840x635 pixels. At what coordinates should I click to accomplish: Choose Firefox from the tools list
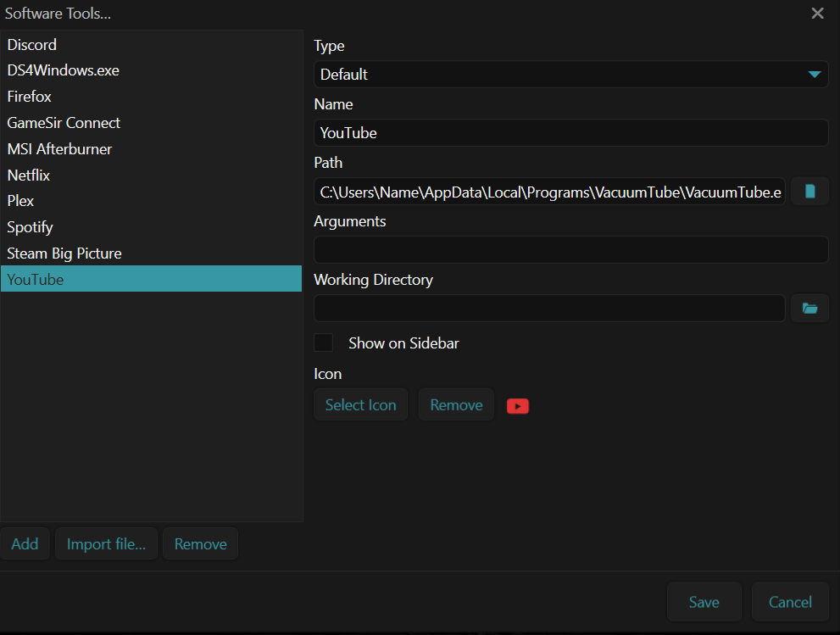[x=151, y=97]
